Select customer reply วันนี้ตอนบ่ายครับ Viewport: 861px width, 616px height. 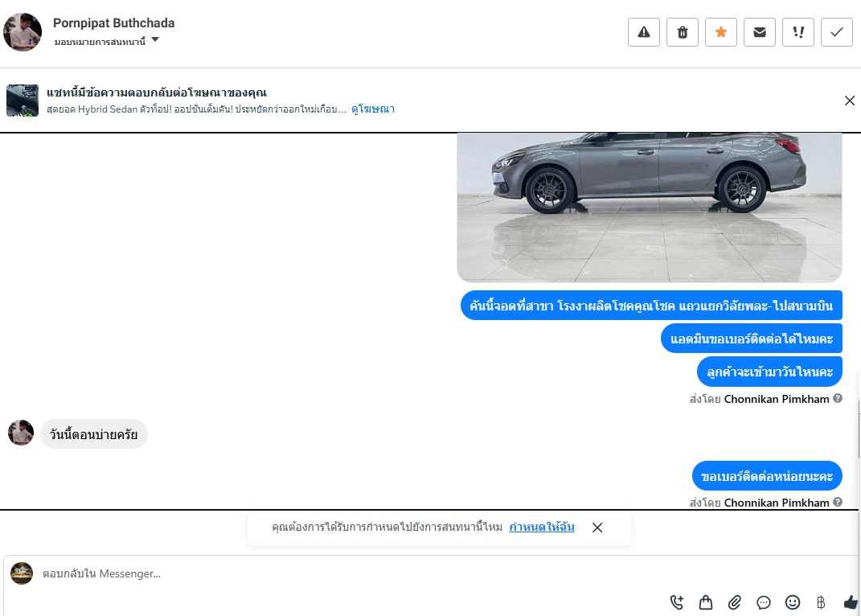pos(94,434)
